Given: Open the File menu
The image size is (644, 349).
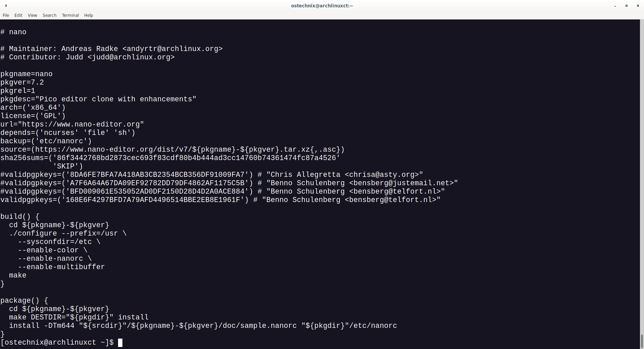Looking at the screenshot, I should [x=6, y=15].
